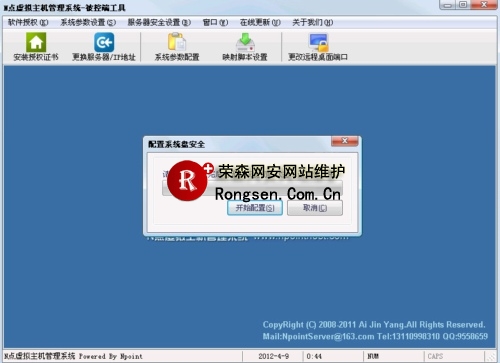
Task: Close the 配置系统盘安全 dialog
Action: tap(345, 141)
